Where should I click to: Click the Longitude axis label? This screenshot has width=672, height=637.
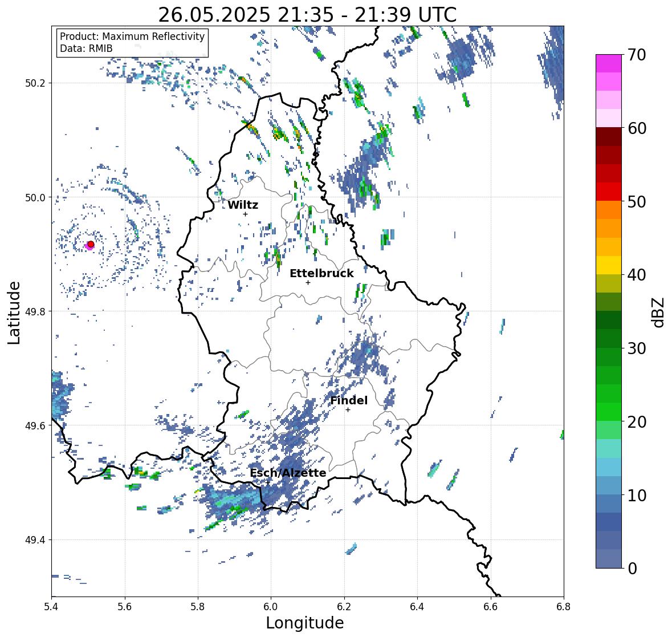pyautogui.click(x=305, y=623)
